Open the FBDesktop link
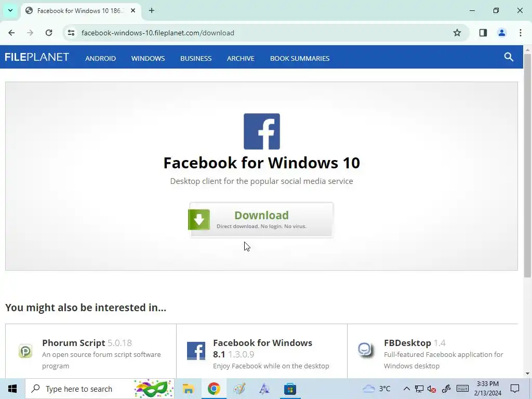The width and height of the screenshot is (532, 399). click(407, 343)
